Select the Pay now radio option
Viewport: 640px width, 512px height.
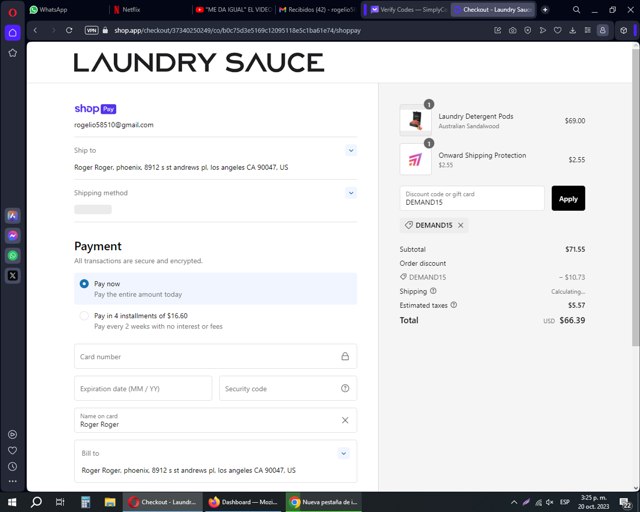pyautogui.click(x=84, y=284)
